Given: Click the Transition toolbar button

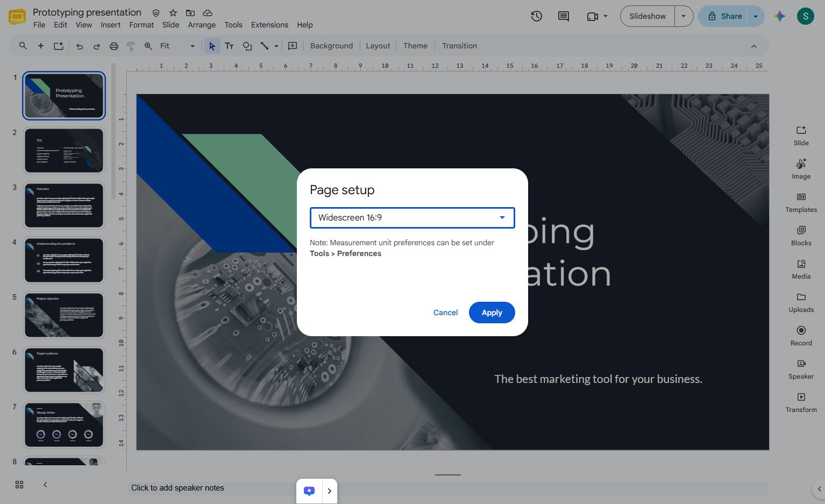Looking at the screenshot, I should pyautogui.click(x=459, y=46).
